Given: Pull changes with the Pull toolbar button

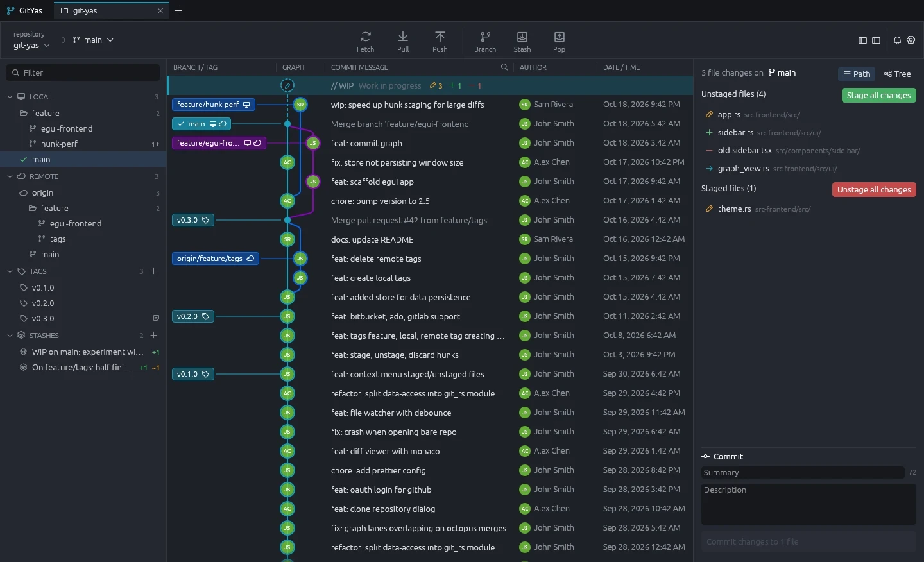Looking at the screenshot, I should 403,41.
